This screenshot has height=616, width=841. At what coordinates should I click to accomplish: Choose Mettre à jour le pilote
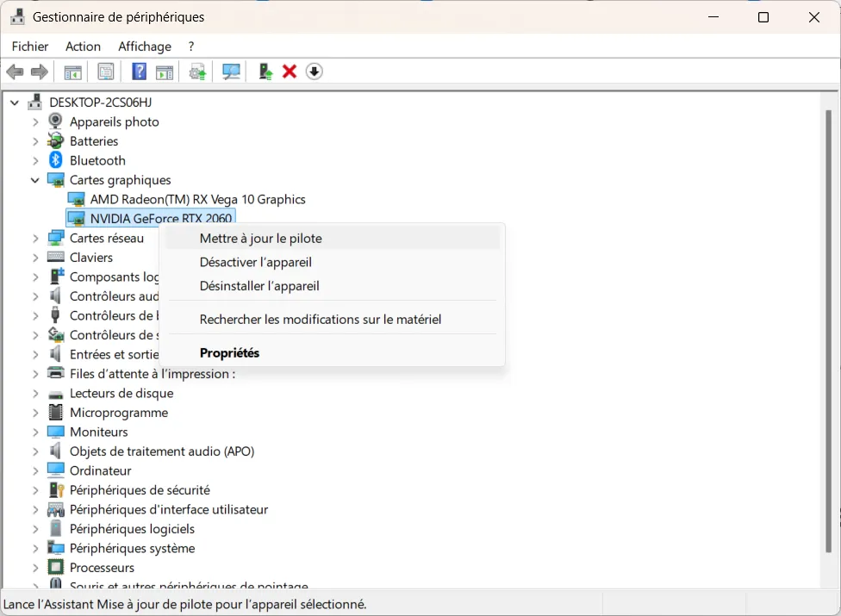[x=333, y=238]
